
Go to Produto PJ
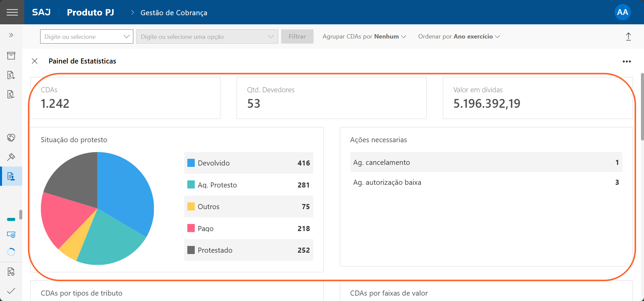click(x=90, y=12)
